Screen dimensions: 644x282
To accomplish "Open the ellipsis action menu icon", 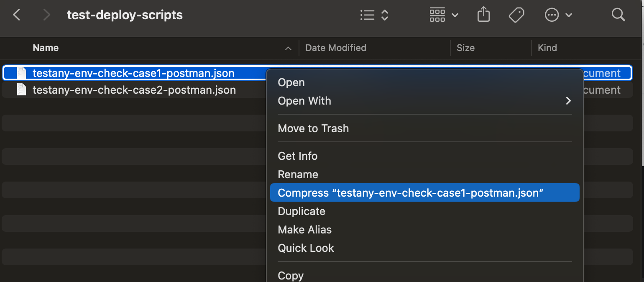I will coord(552,15).
